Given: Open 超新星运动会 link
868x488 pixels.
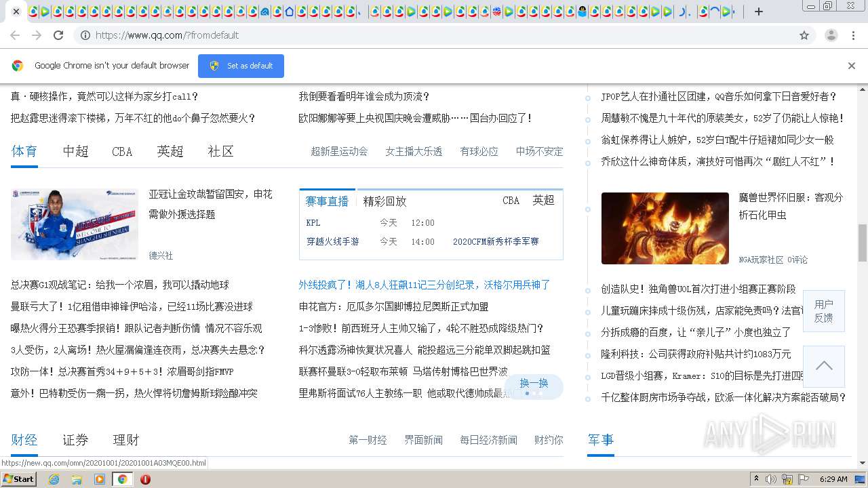Looking at the screenshot, I should tap(339, 151).
